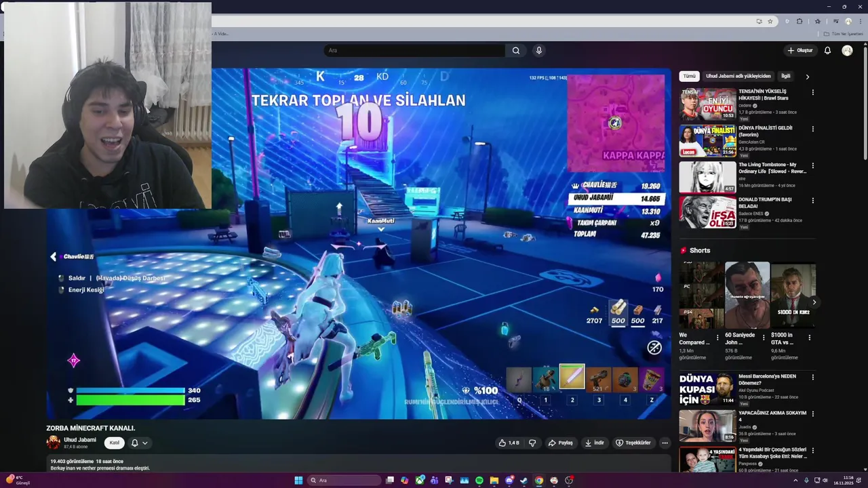Show hidden system tray icons chevron
Screen dimensions: 868x488
pyautogui.click(x=795, y=480)
